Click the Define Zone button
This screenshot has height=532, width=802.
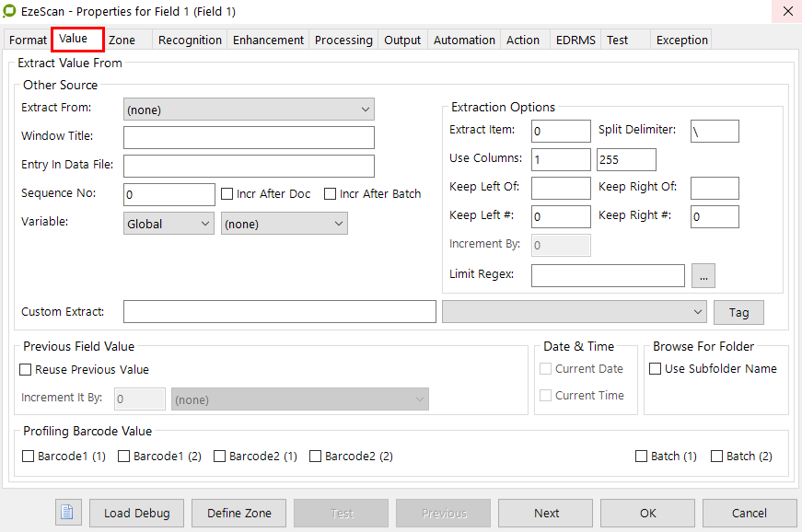(x=239, y=513)
